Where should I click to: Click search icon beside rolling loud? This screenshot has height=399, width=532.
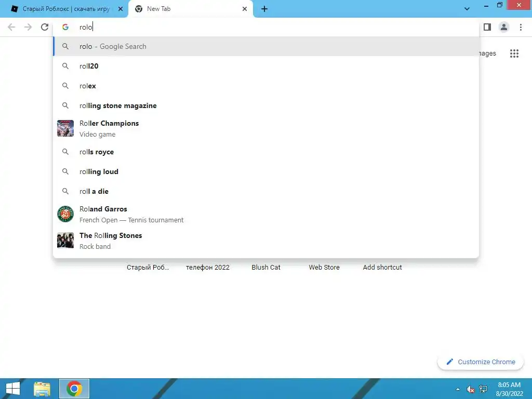coord(65,171)
